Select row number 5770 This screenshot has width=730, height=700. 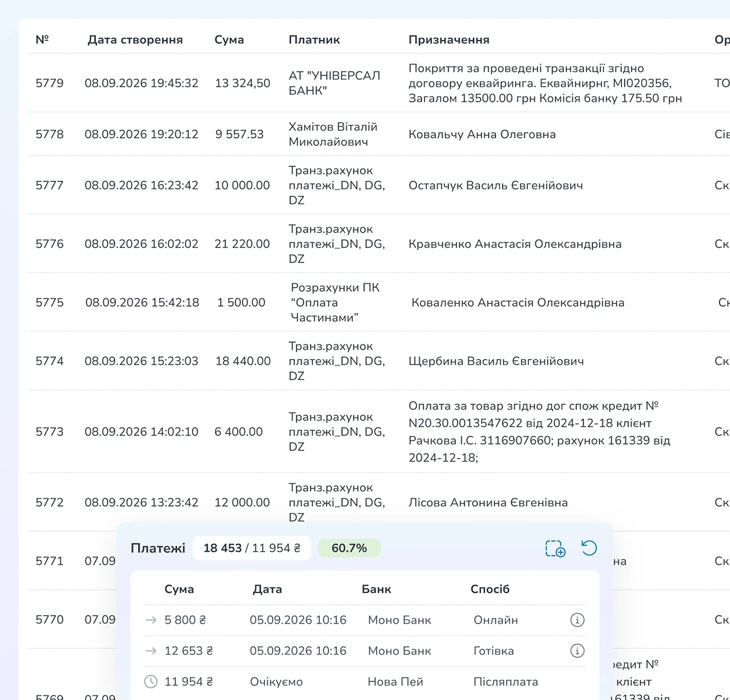50,620
